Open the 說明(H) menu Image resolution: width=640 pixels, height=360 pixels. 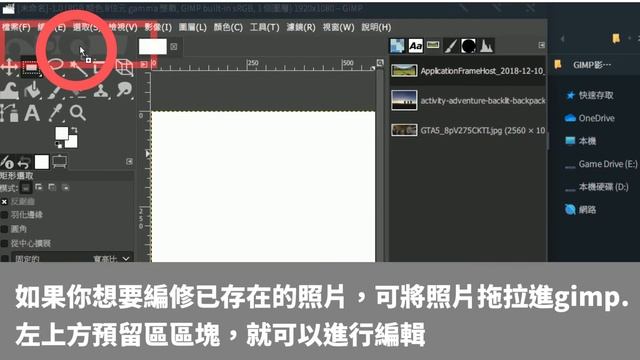pyautogui.click(x=376, y=27)
